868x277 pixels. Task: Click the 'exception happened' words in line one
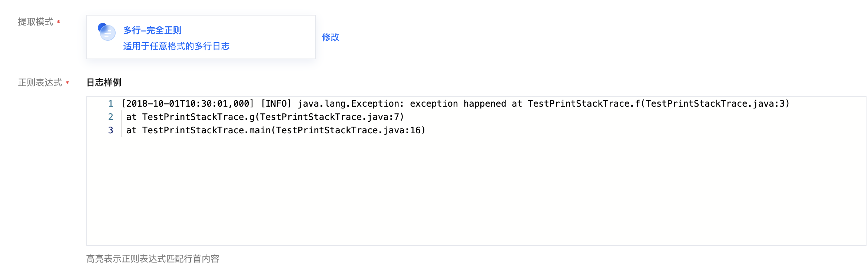click(x=458, y=104)
